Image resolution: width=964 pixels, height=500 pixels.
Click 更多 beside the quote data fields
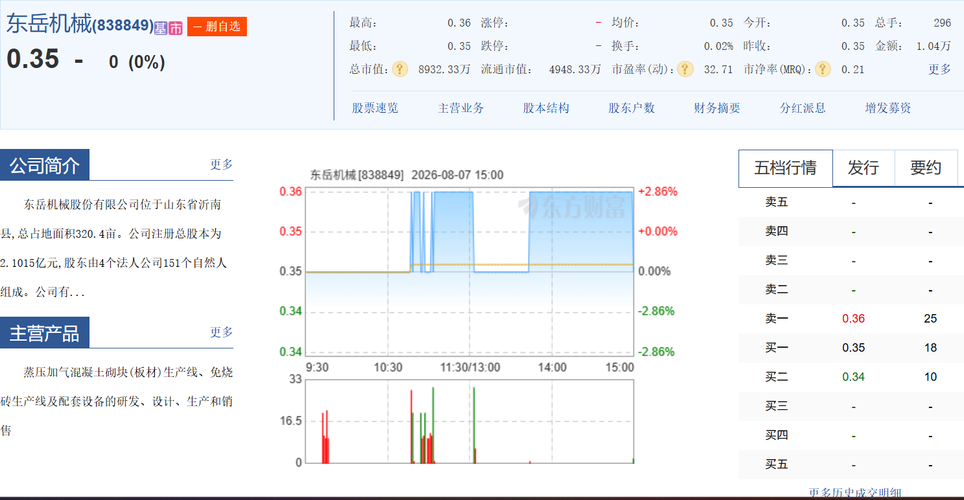(x=939, y=69)
